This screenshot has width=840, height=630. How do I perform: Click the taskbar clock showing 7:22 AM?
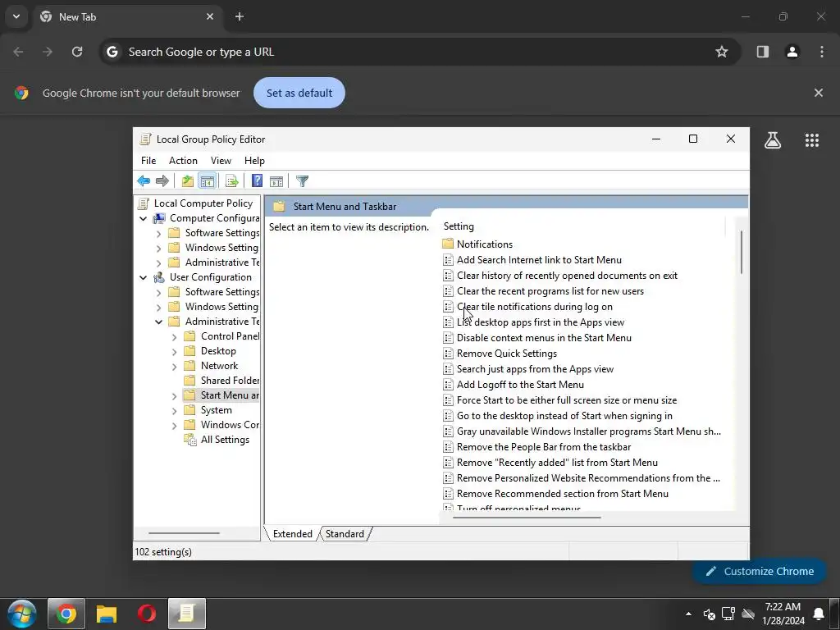coord(783,614)
